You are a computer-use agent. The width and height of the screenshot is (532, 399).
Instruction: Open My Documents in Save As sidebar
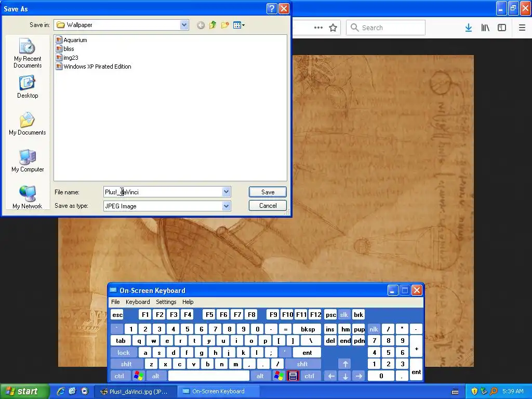tap(28, 124)
